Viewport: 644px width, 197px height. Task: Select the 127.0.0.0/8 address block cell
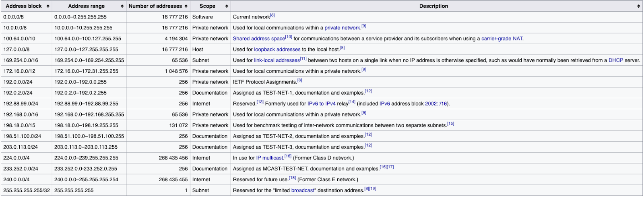27,50
